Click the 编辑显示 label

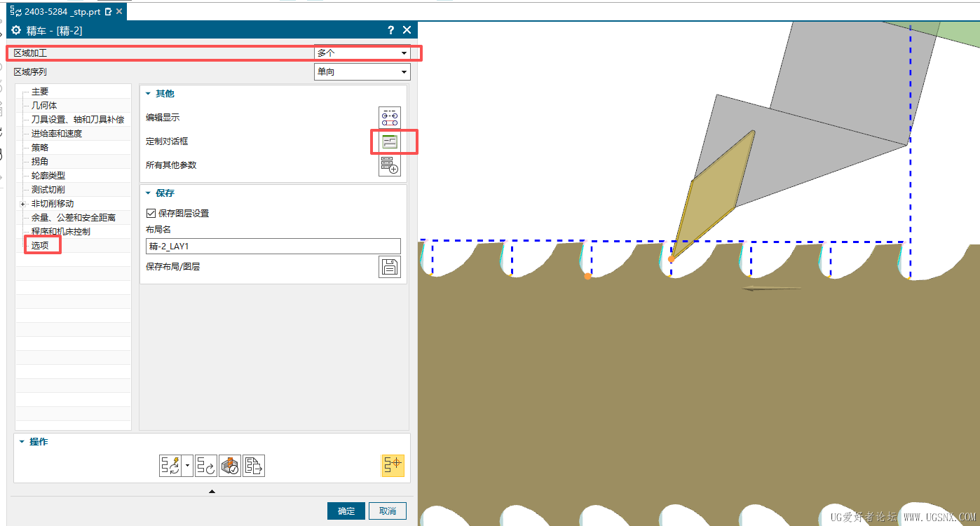pyautogui.click(x=163, y=118)
